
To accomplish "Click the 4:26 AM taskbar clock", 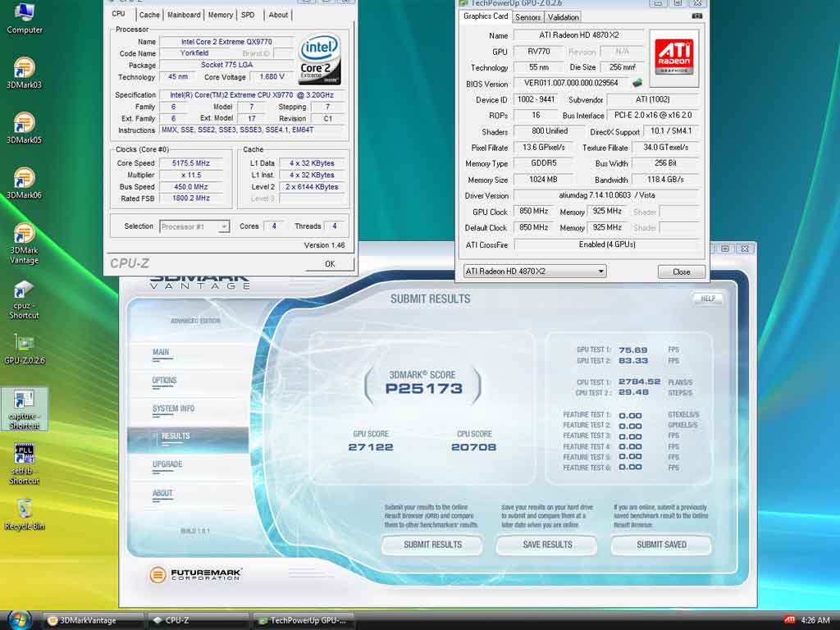I will [815, 620].
